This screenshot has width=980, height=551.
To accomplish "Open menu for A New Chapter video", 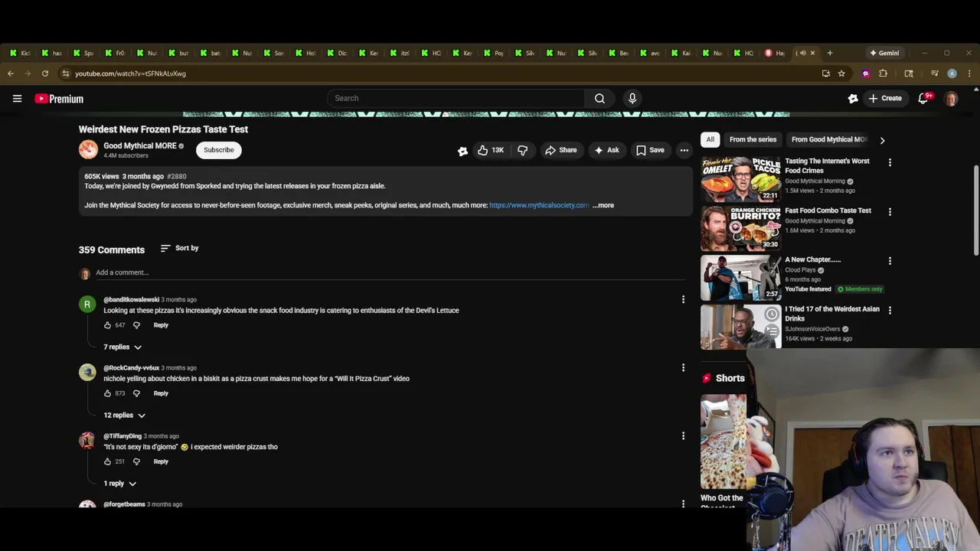I will pos(890,261).
